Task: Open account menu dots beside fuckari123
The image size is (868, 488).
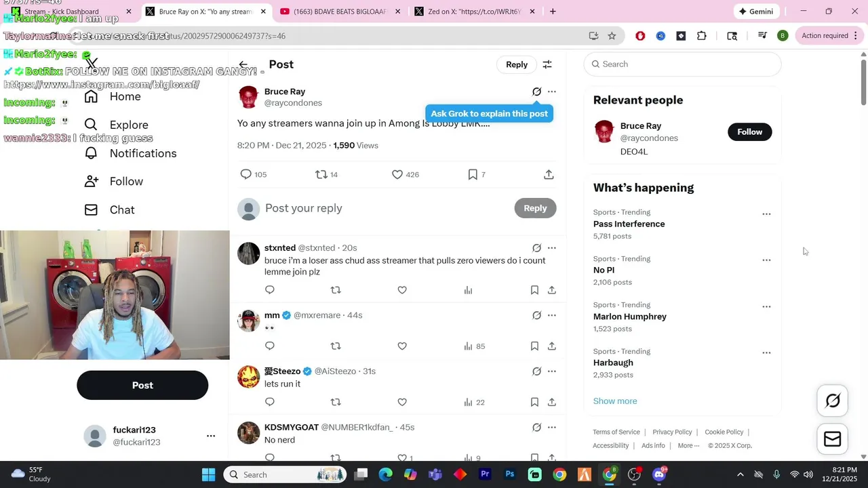Action: tap(211, 436)
